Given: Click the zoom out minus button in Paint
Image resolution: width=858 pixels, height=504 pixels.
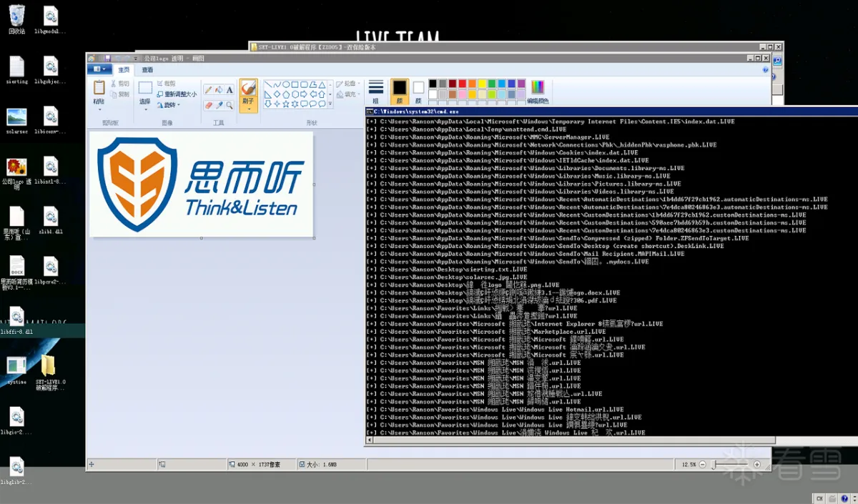Looking at the screenshot, I should pyautogui.click(x=703, y=464).
